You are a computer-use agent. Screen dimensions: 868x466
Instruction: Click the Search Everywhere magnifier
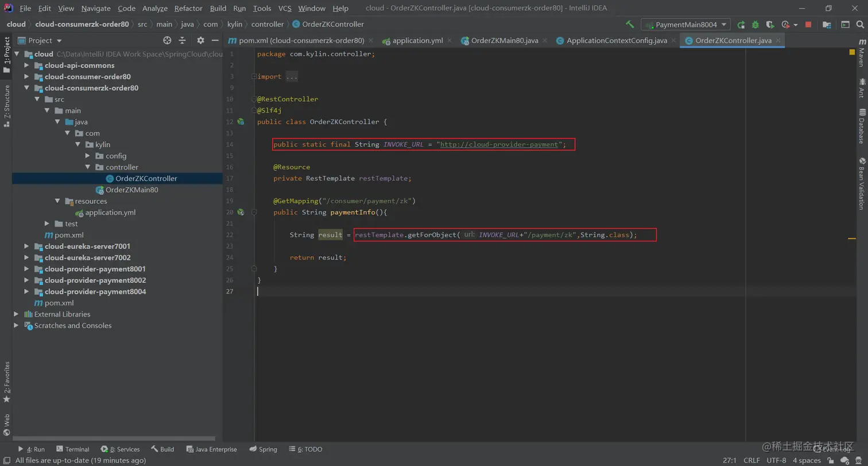point(860,25)
